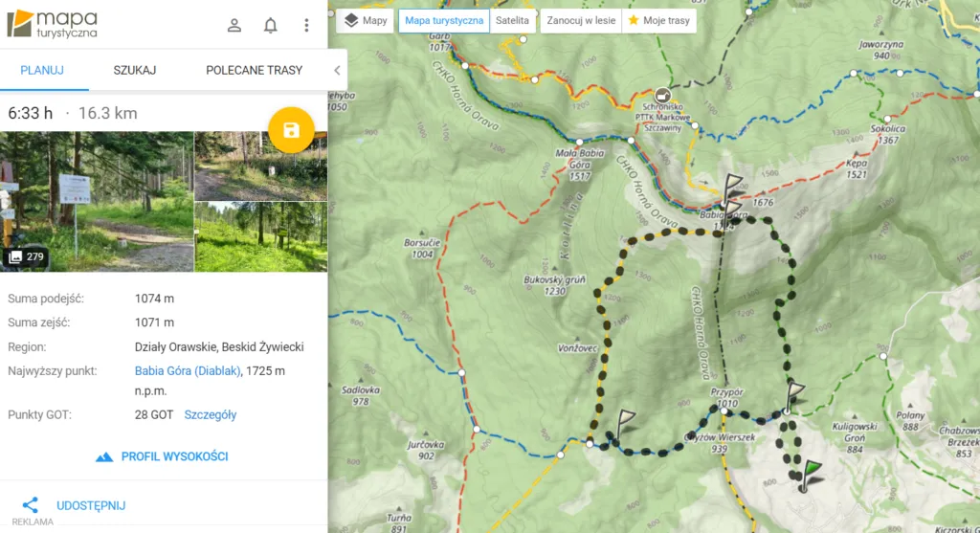Toggle the Zanocuj w lesie overlay
Screen dimensions: 980x533
coord(581,20)
